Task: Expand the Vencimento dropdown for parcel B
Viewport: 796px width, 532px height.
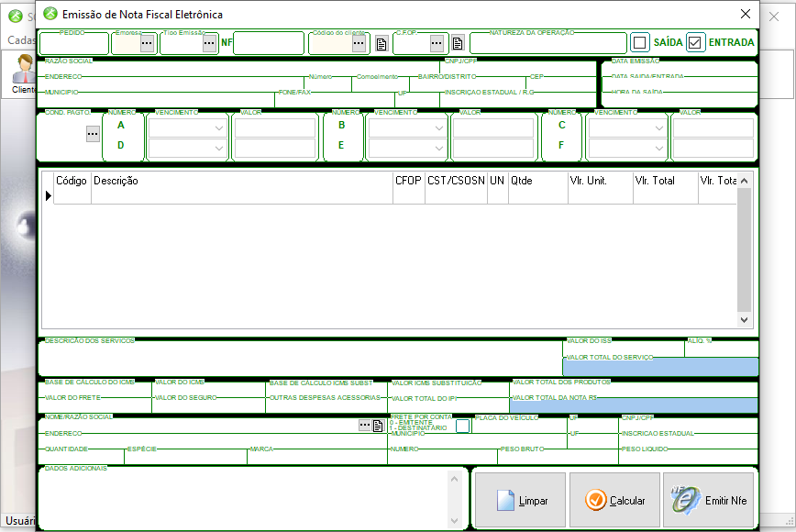Action: click(x=439, y=127)
